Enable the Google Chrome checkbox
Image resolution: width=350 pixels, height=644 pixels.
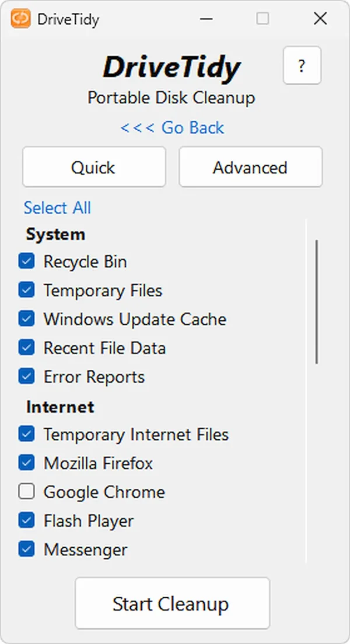point(27,492)
